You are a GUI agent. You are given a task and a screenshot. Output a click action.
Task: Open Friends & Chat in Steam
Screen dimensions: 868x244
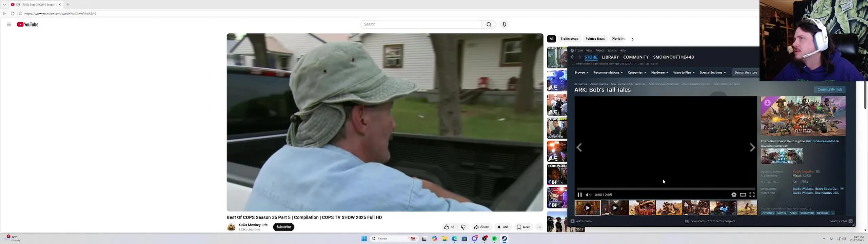click(x=840, y=221)
